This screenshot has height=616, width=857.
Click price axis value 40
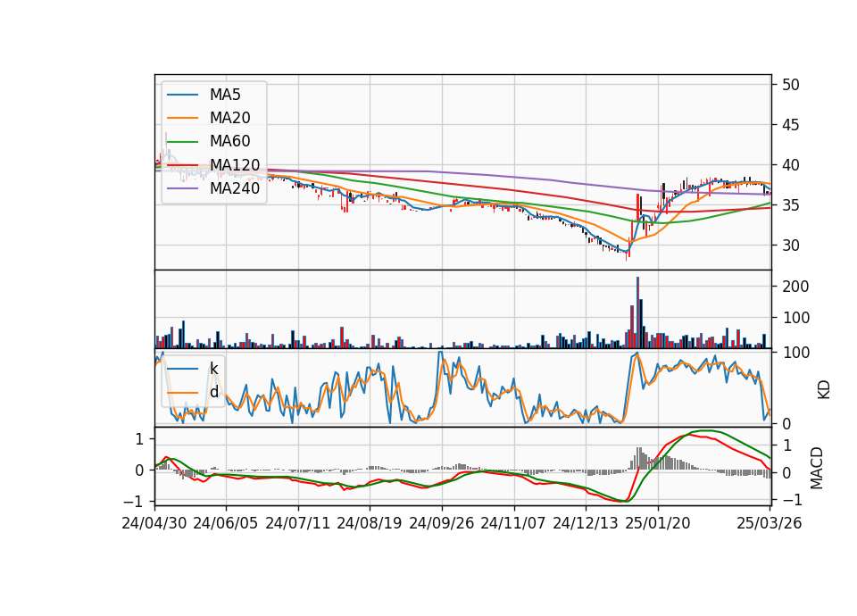point(791,165)
